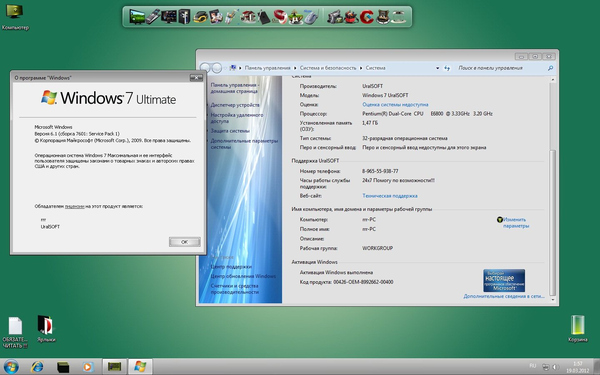Open Диспетчер устройств in the sidebar
This screenshot has width=600, height=375.
click(x=235, y=105)
